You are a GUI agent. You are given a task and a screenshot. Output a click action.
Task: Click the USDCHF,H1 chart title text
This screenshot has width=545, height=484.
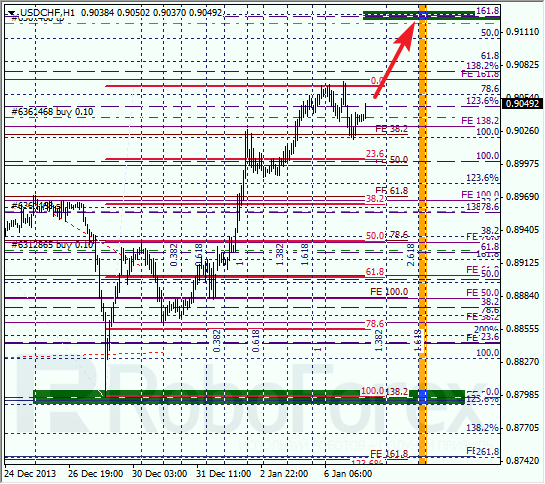(47, 13)
